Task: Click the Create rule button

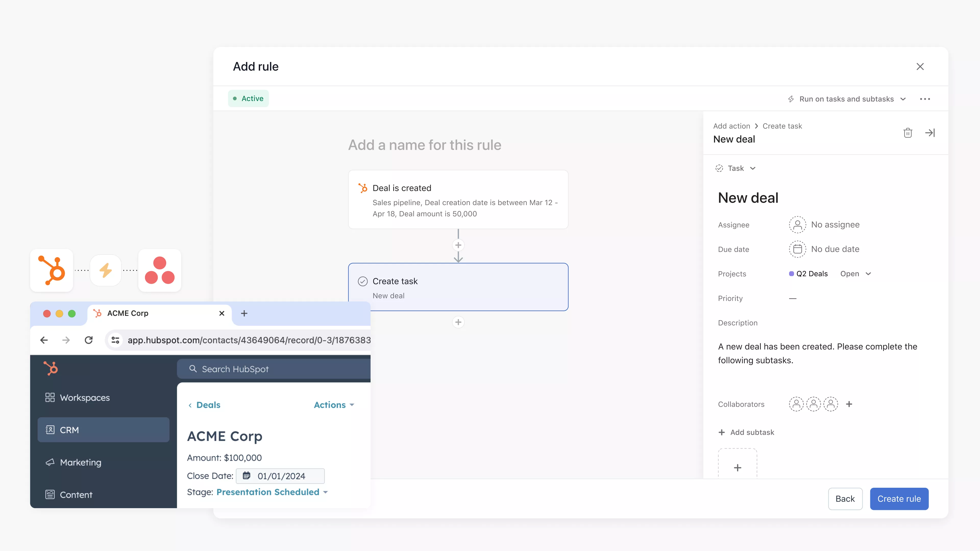Action: point(899,498)
